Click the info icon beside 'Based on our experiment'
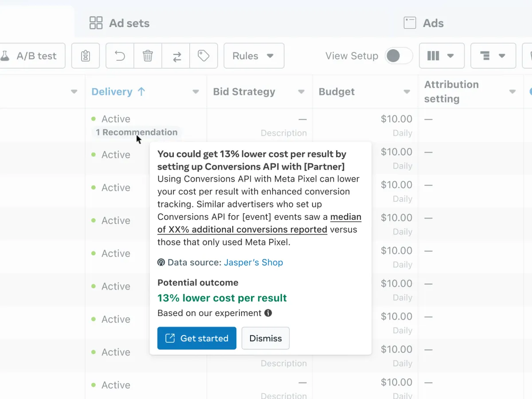The width and height of the screenshot is (532, 399). (268, 313)
